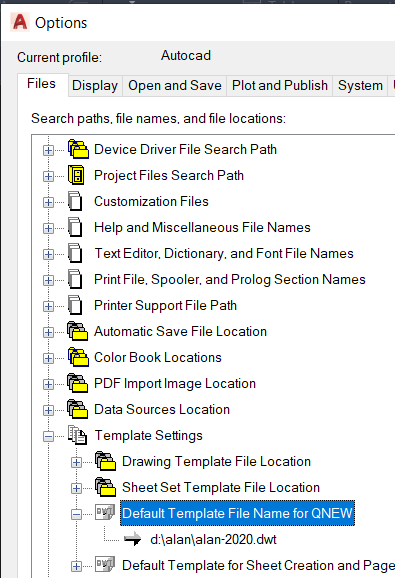
Task: Click the Autocad current profile name
Action: (x=186, y=56)
